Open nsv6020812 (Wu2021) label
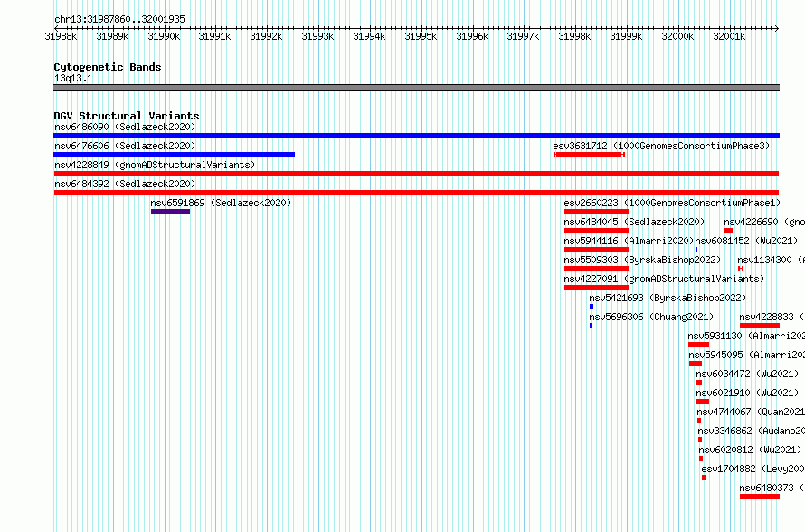Viewport: 805px width, 532px height. click(750, 450)
